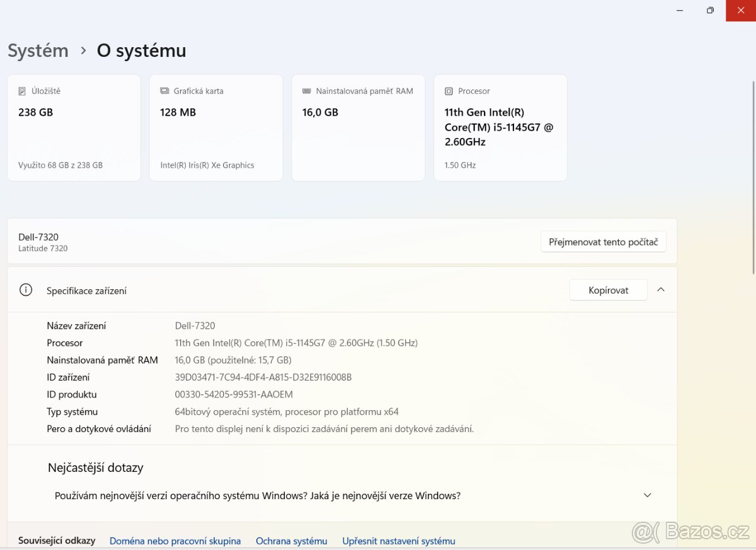Expand the Windows version FAQ question
The width and height of the screenshot is (756, 550).
pyautogui.click(x=647, y=496)
